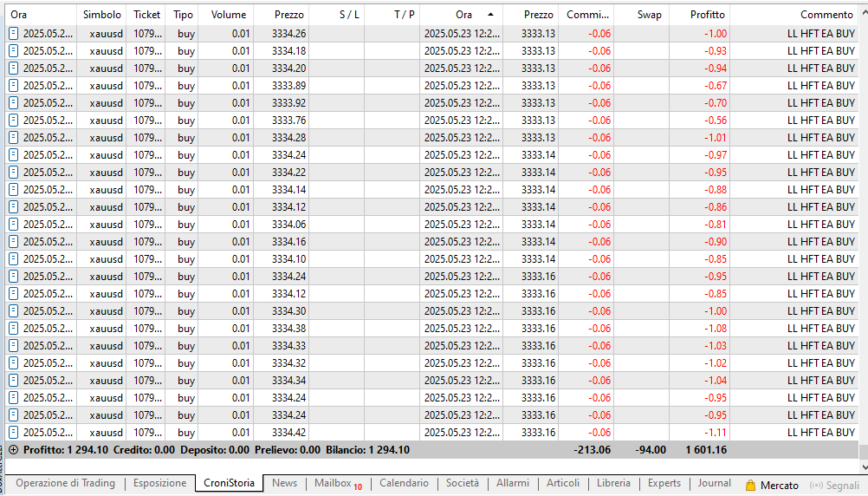868x496 pixels.
Task: Click the order icon for row priced 3334.10
Action: pyautogui.click(x=13, y=258)
